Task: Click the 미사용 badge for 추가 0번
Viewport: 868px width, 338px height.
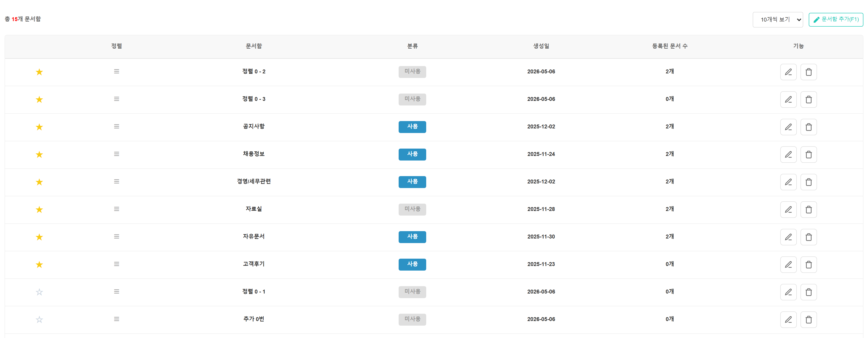Action: [x=412, y=319]
